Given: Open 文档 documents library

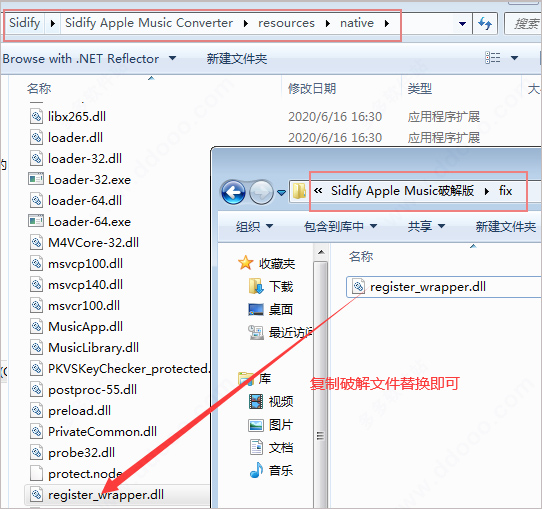Looking at the screenshot, I should 271,447.
